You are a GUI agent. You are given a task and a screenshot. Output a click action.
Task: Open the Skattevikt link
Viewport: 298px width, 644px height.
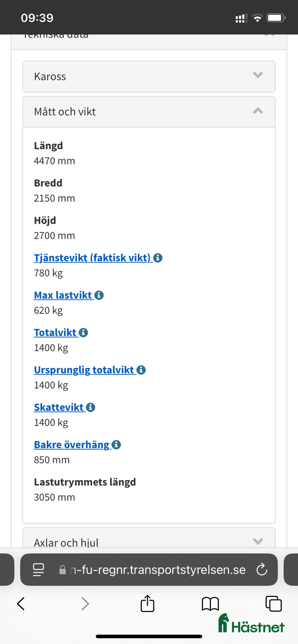59,407
